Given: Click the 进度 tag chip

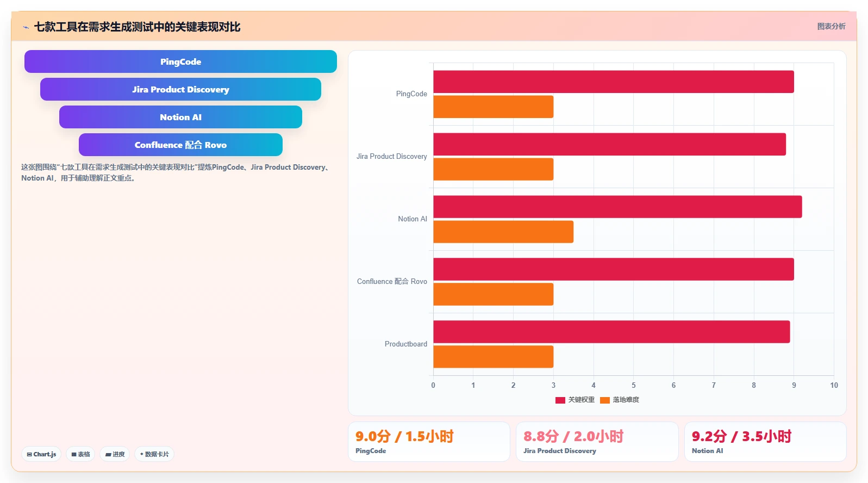Looking at the screenshot, I should pos(115,454).
